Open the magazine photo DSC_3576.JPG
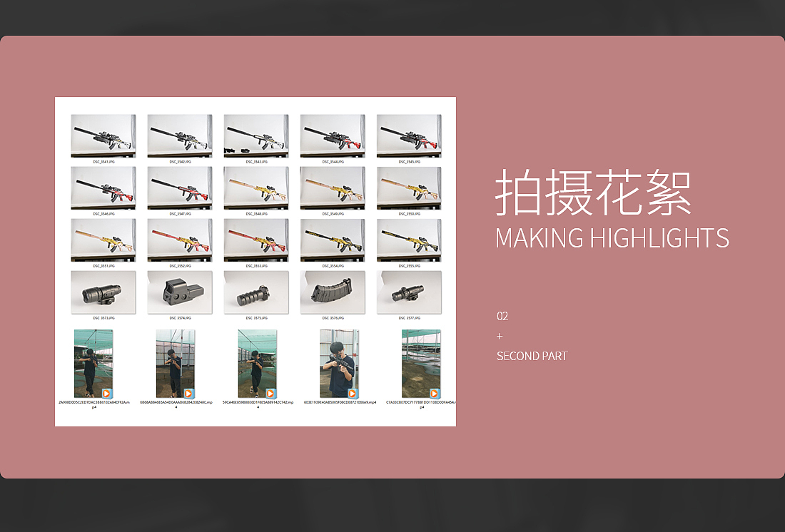This screenshot has height=532, width=785. click(333, 291)
